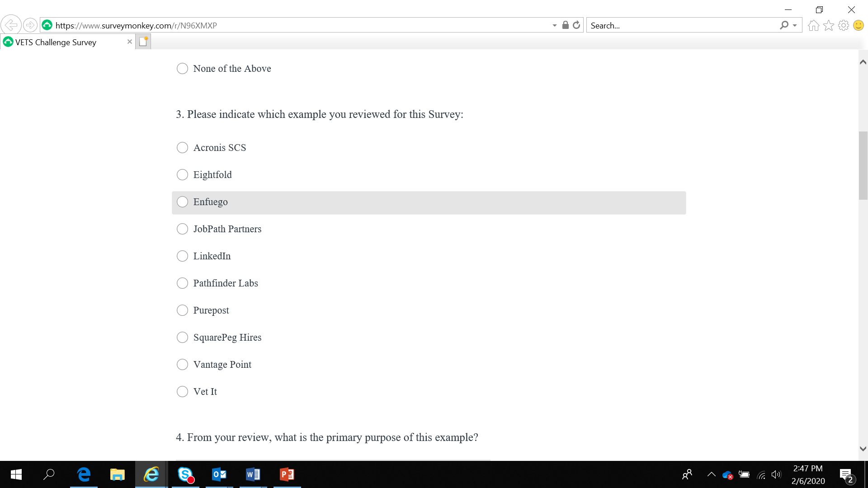Open the browser Tools gear icon
Image resolution: width=868 pixels, height=488 pixels.
click(x=843, y=26)
